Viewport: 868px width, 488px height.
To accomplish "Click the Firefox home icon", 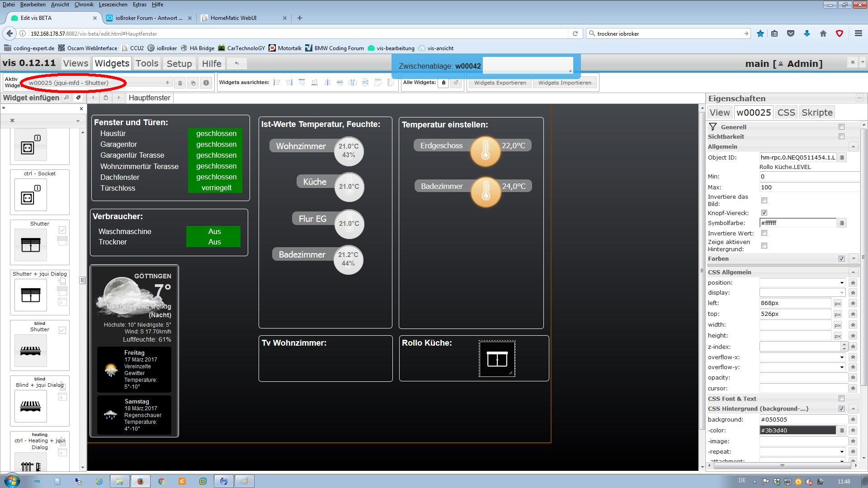I will click(x=823, y=33).
